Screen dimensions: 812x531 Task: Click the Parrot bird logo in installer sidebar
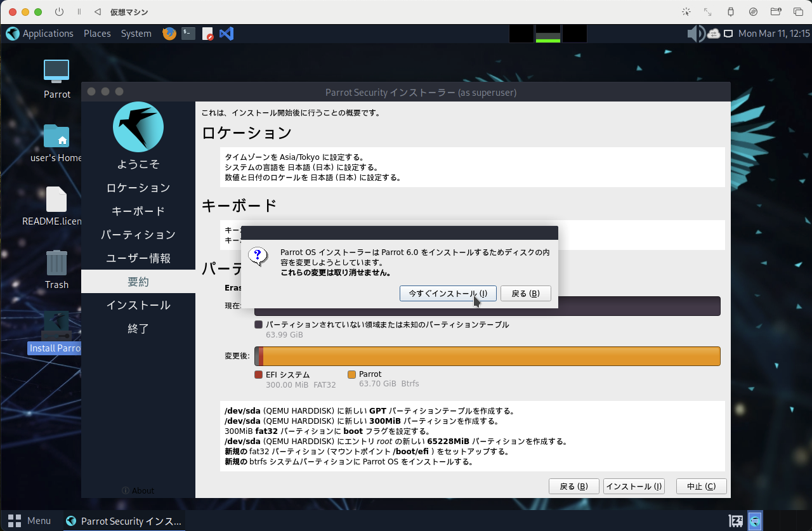138,127
